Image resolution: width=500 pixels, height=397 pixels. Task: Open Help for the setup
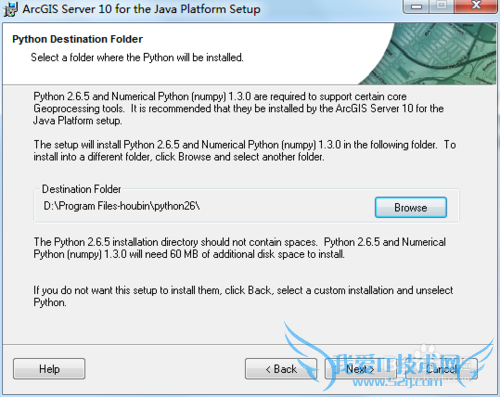tap(49, 369)
